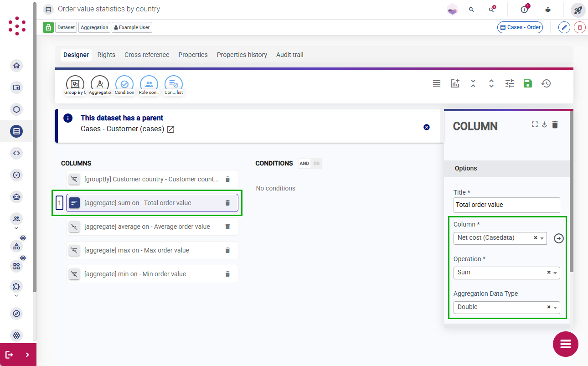Viewport: 588px width, 366px height.
Task: Open the users group sidebar icon
Action: (x=16, y=219)
